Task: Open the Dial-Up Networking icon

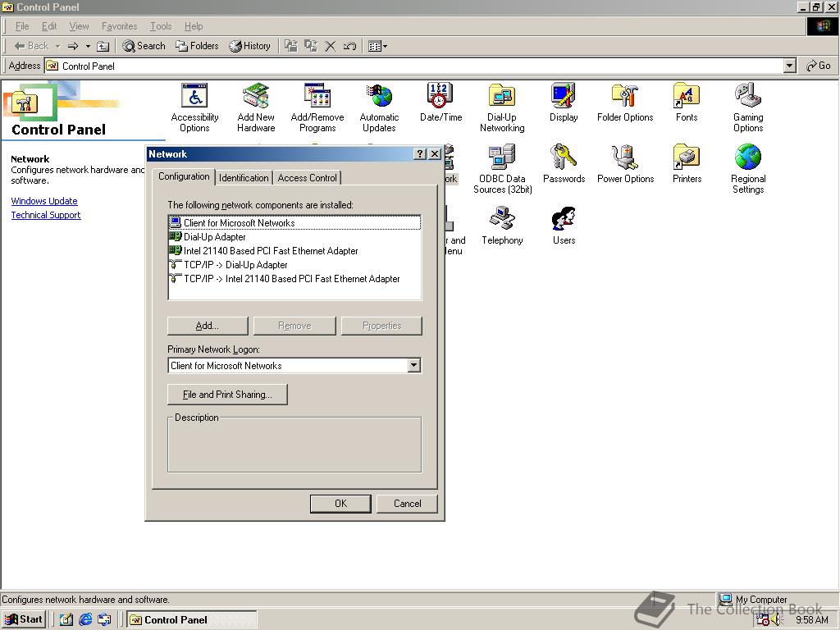Action: [x=502, y=107]
